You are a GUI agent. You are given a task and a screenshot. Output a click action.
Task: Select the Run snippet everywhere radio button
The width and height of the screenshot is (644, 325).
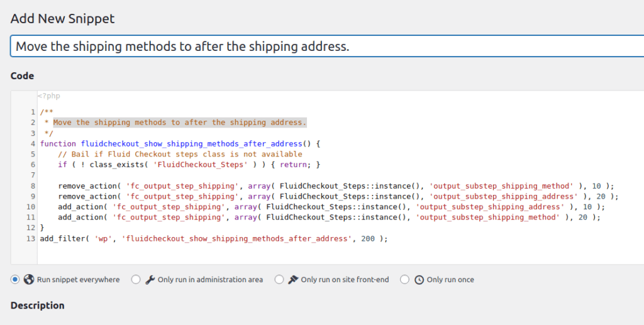point(15,280)
